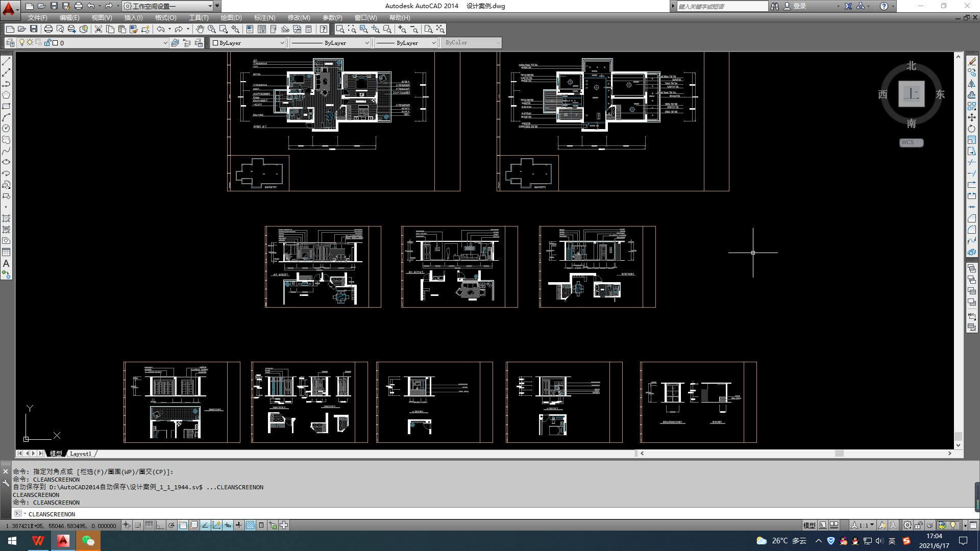
Task: Open the annotation scale 1:1 dropdown
Action: (862, 525)
